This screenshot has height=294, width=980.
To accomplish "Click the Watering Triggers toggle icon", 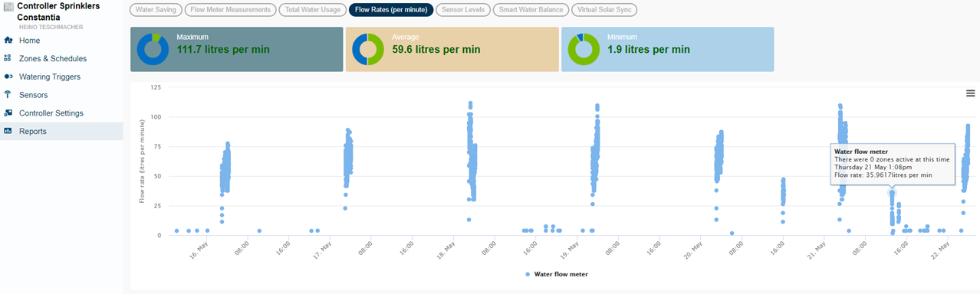I will [x=8, y=77].
